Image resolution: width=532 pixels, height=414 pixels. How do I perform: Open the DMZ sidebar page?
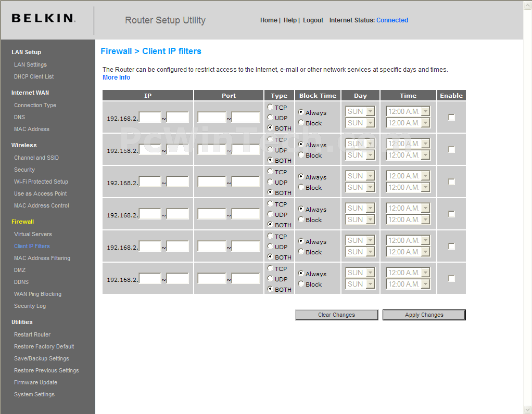(x=20, y=270)
